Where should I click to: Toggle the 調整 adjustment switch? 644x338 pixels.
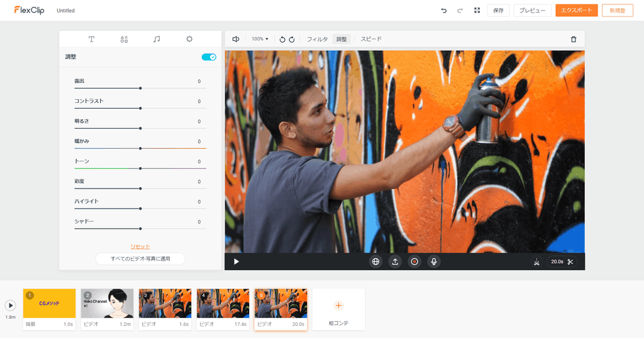pos(209,57)
